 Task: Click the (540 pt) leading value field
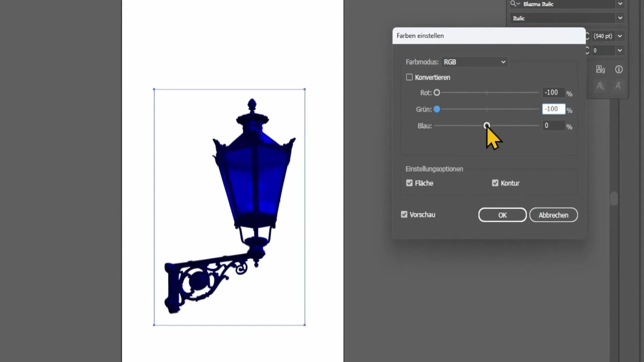pyautogui.click(x=603, y=36)
